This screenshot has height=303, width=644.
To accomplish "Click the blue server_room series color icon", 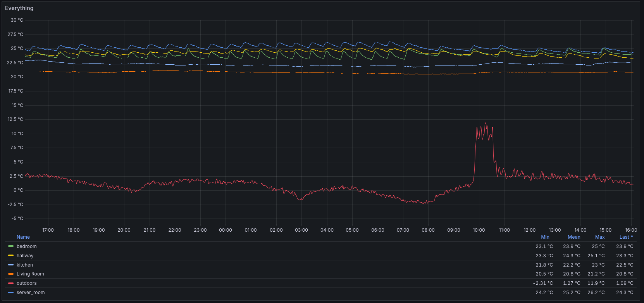I will pyautogui.click(x=11, y=293).
